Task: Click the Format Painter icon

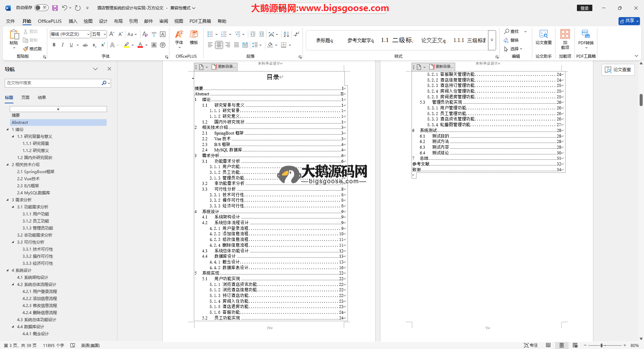Action: coord(32,49)
